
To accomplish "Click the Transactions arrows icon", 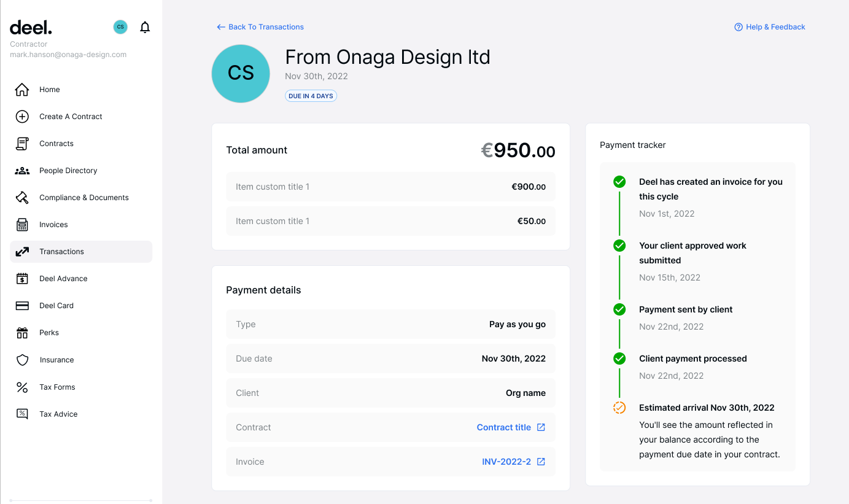I will 22,252.
